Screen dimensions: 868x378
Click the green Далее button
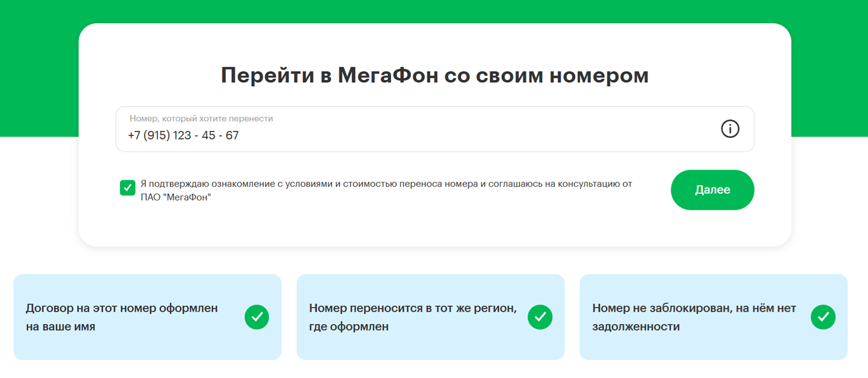click(x=712, y=190)
